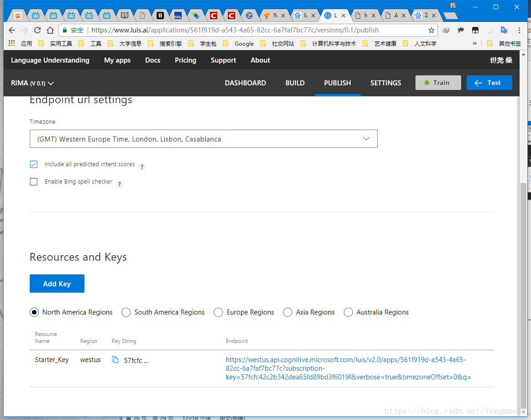Image resolution: width=531 pixels, height=420 pixels.
Task: Click the scrollbar down arrow
Action: pyautogui.click(x=523, y=412)
